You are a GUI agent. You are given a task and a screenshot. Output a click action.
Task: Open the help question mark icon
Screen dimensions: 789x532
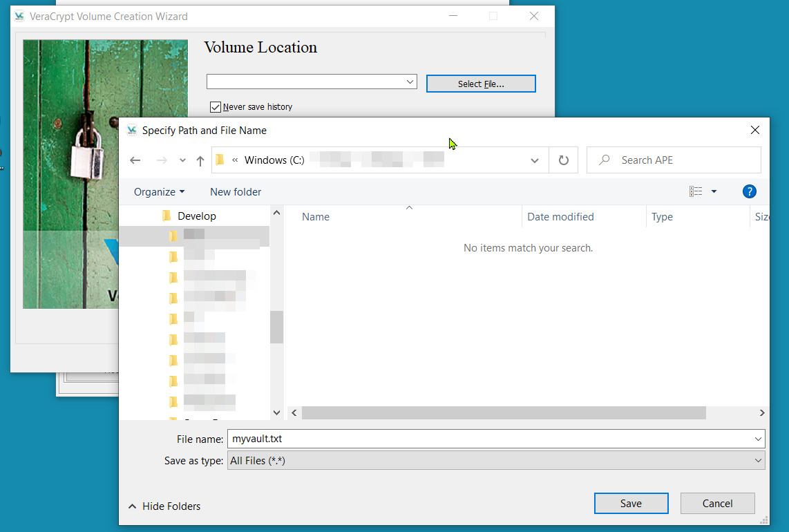click(749, 192)
